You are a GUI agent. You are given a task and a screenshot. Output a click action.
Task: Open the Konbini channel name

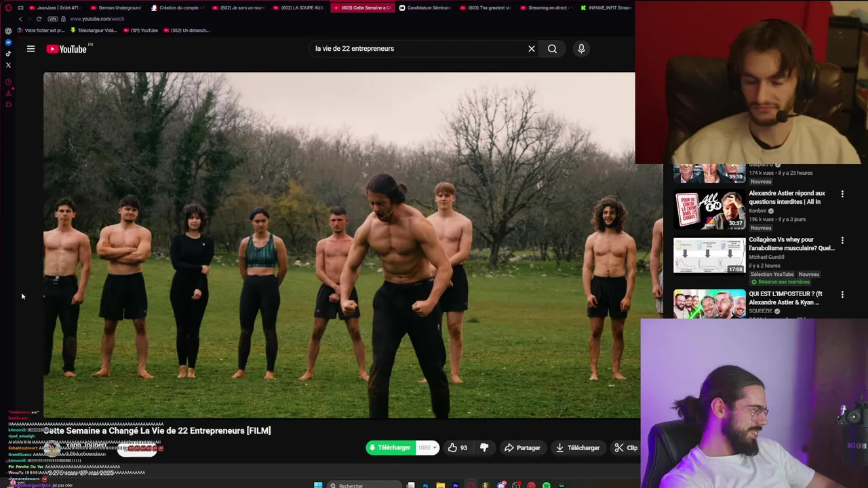757,211
